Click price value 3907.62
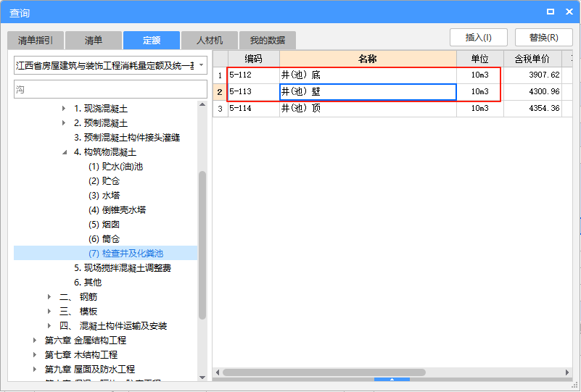581x392 pixels. click(x=544, y=75)
